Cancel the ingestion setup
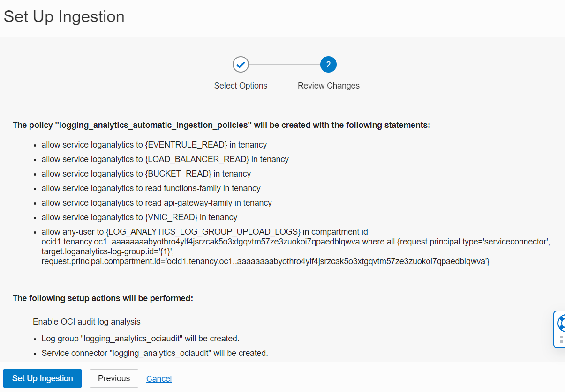Viewport: 565px width, 392px height. [x=159, y=379]
